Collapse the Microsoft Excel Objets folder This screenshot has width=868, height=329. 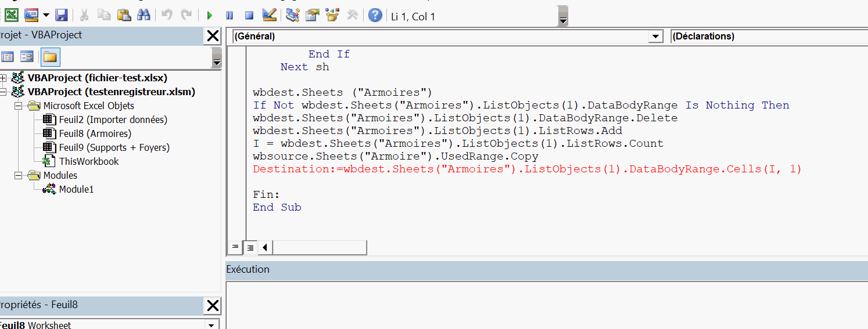pos(17,106)
